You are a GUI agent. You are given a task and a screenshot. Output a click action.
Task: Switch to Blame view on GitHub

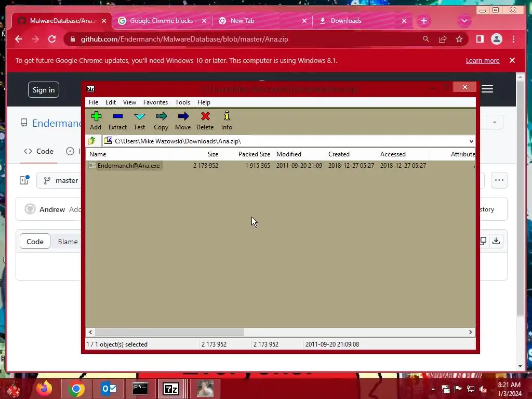coord(68,241)
